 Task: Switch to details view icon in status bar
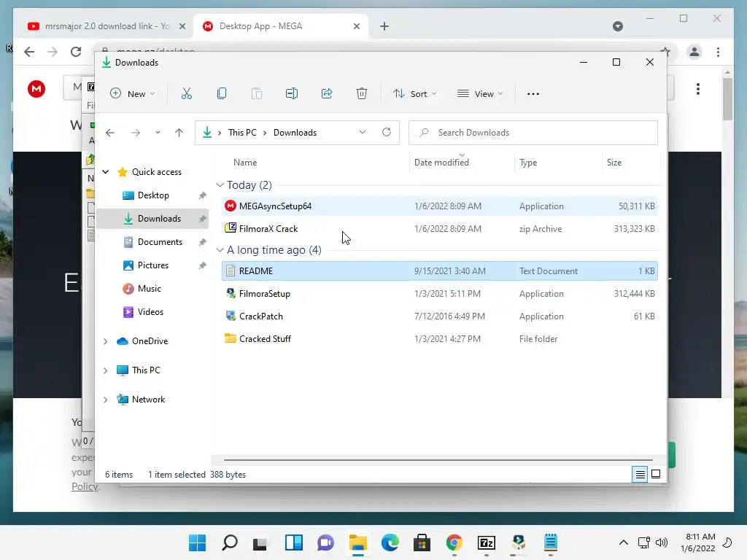640,474
